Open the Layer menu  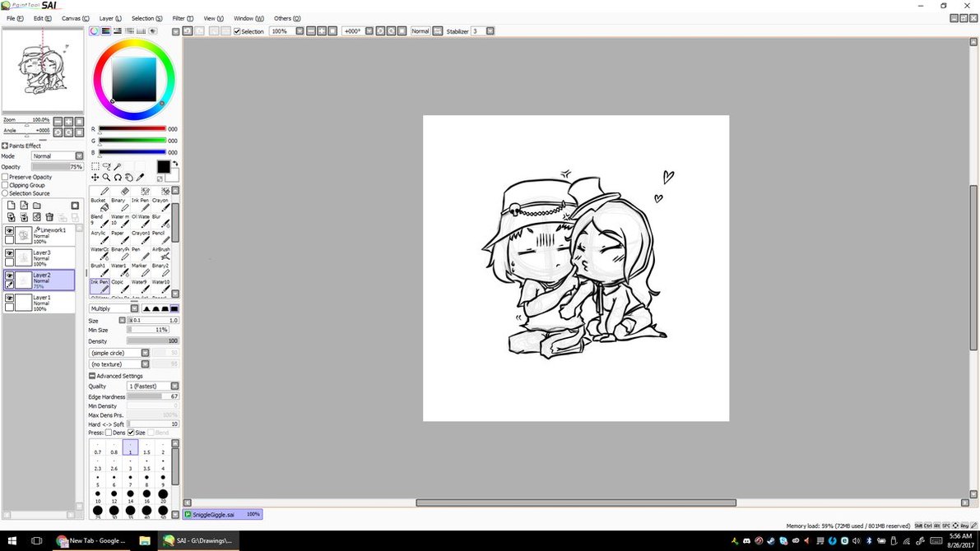pos(110,18)
